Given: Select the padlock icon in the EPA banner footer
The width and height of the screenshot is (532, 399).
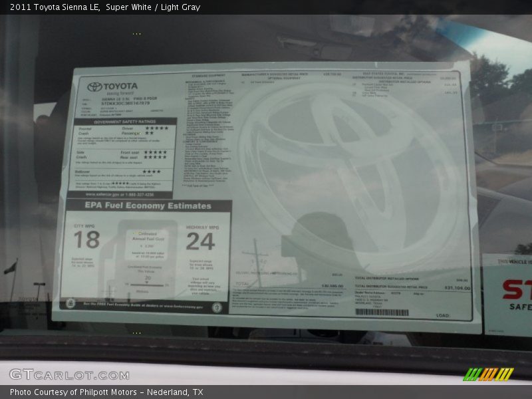Looking at the screenshot, I should [x=70, y=305].
